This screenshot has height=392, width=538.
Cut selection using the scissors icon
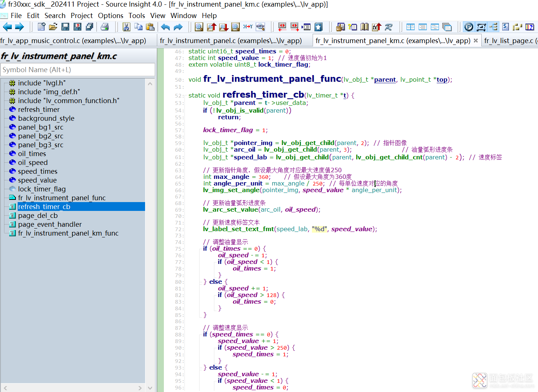tap(126, 27)
